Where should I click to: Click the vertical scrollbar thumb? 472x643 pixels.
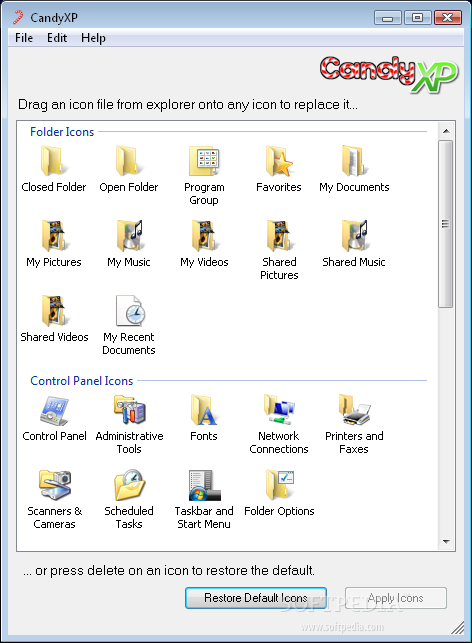coord(445,223)
